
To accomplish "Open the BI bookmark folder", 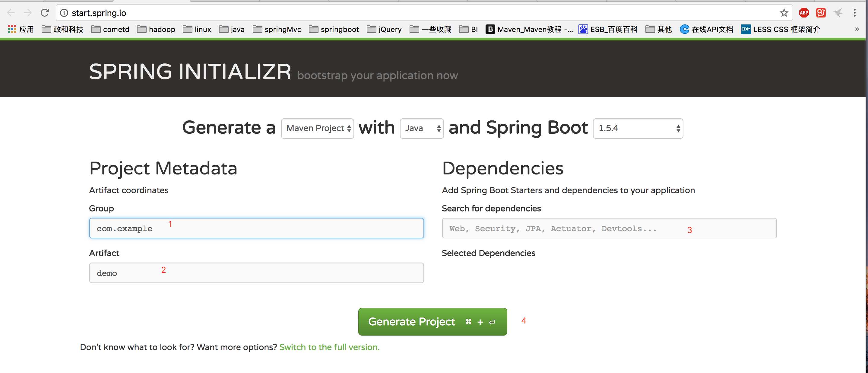I will (468, 29).
